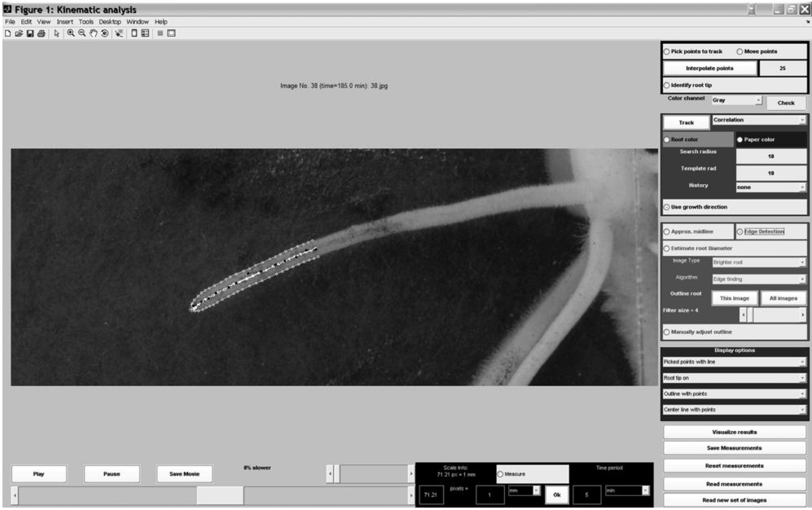This screenshot has height=510, width=812.
Task: Open the Tools menu
Action: [x=86, y=21]
